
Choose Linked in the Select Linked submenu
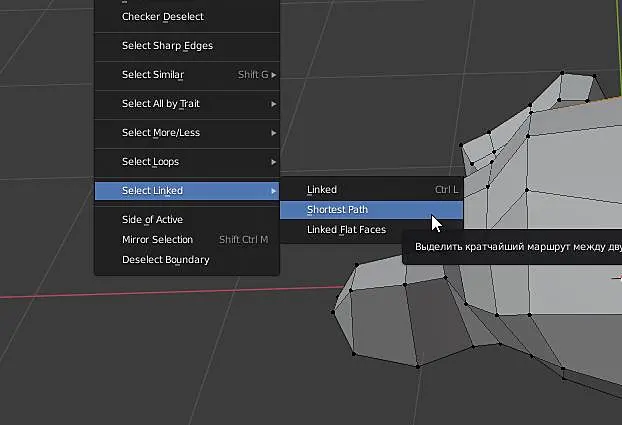point(371,190)
